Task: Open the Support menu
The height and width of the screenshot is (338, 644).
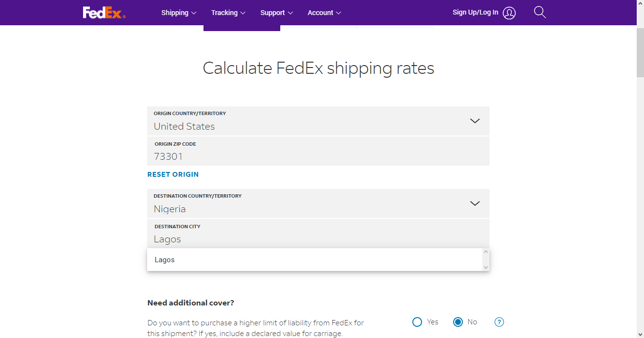Action: pos(277,13)
